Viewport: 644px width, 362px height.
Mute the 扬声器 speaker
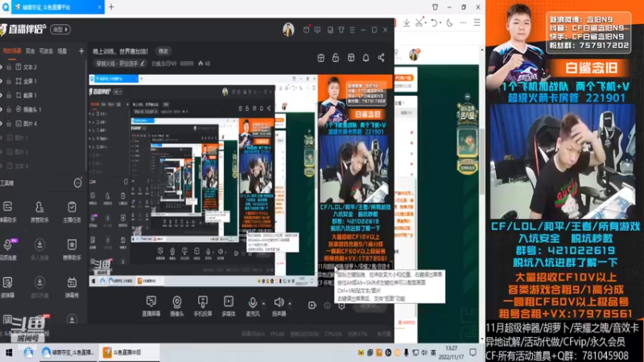tap(279, 306)
